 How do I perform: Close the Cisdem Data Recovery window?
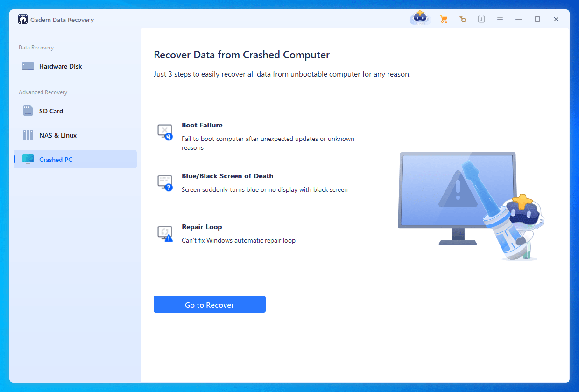556,19
